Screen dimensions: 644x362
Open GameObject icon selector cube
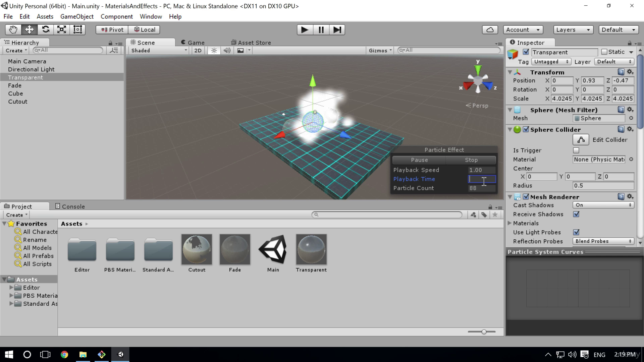point(513,54)
